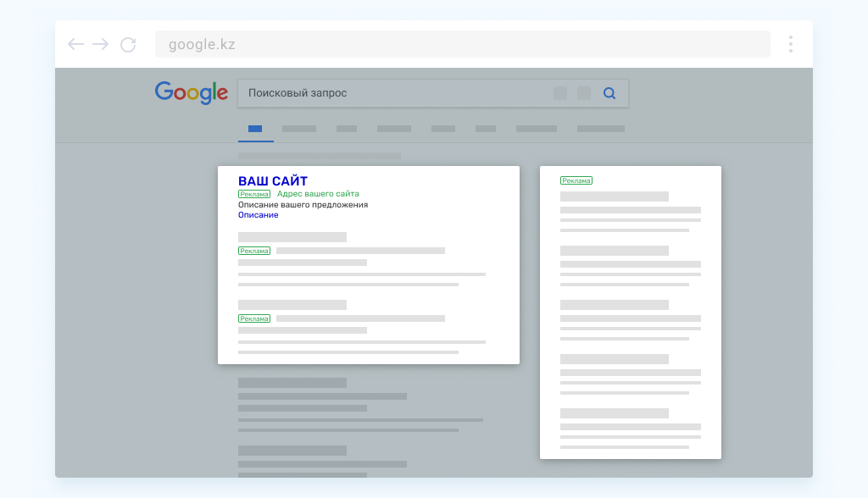This screenshot has height=498, width=868.
Task: Reload the page with the refresh icon
Action: pos(128,45)
